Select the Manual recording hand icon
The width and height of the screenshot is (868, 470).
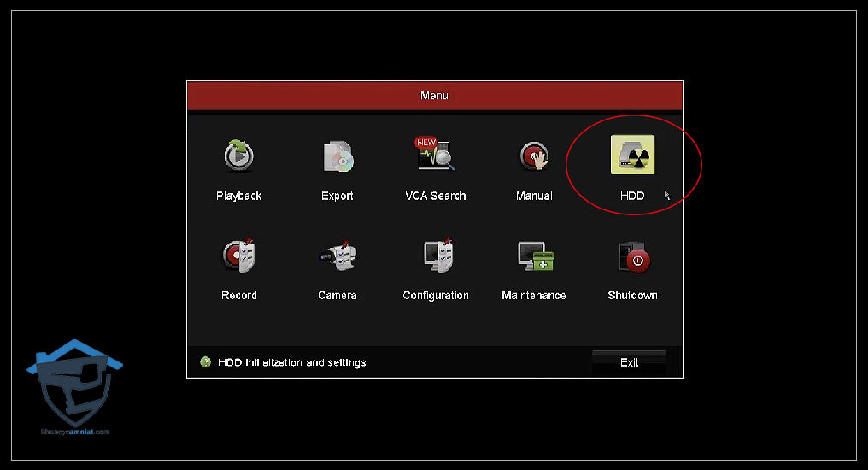click(534, 156)
